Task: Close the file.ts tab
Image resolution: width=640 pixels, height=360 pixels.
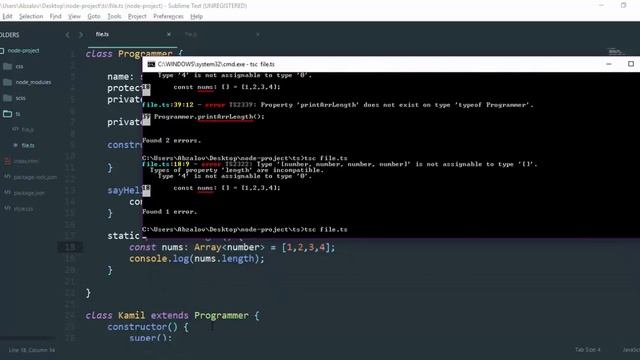Action: [169, 35]
